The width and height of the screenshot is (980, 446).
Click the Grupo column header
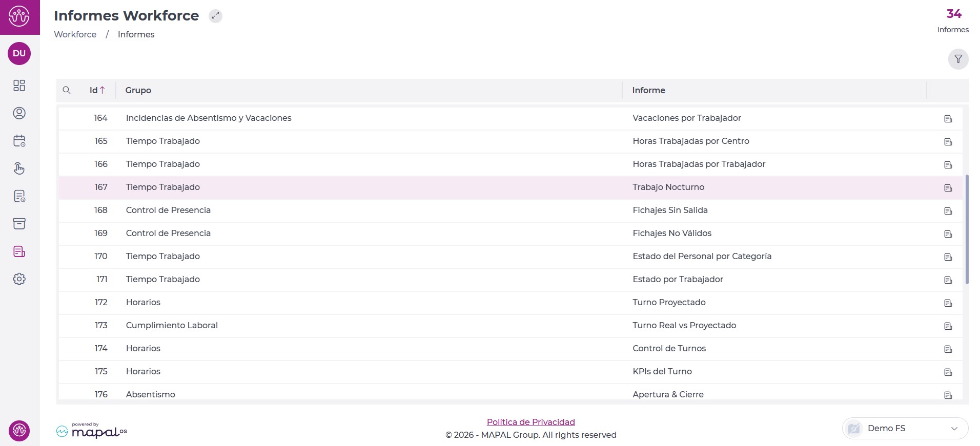pyautogui.click(x=138, y=90)
